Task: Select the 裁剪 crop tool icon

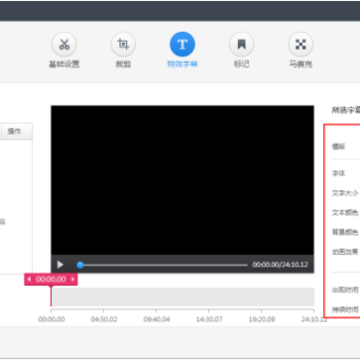Action: click(x=123, y=44)
